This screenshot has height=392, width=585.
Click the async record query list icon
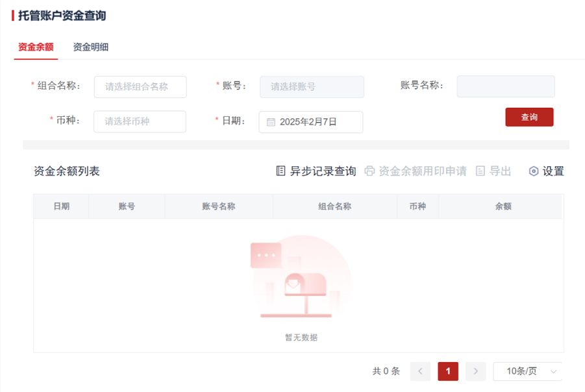[280, 171]
